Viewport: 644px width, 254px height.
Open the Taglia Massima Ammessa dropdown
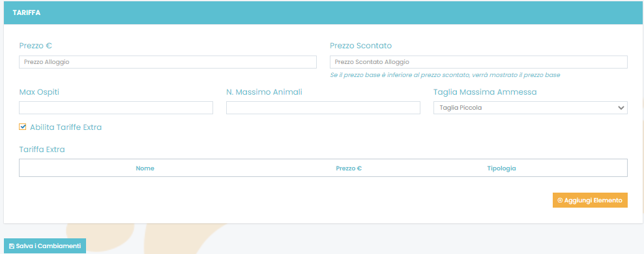(x=530, y=108)
